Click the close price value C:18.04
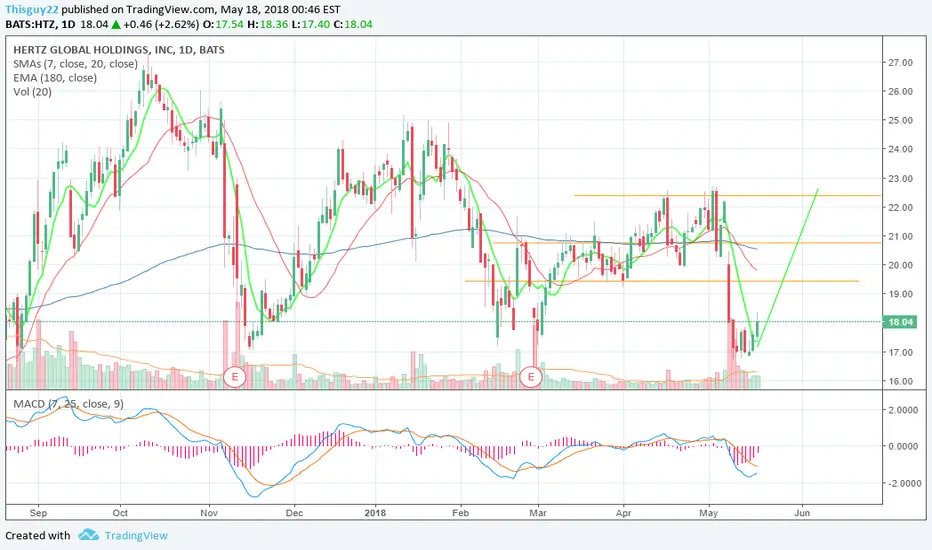 point(352,24)
